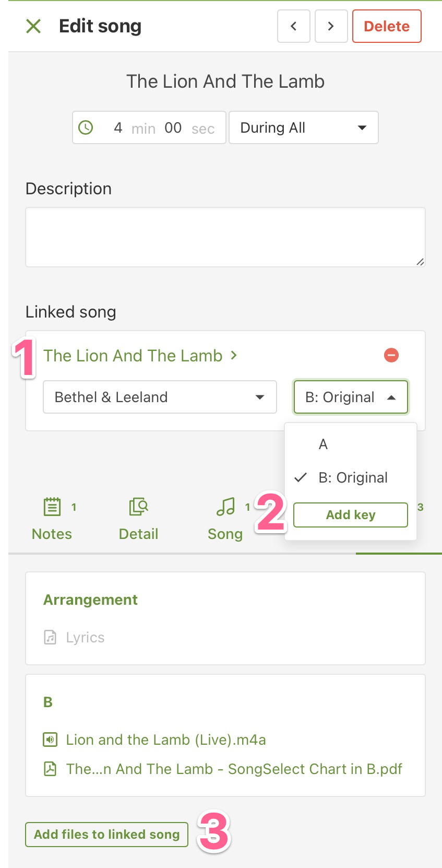Switch to the Detail tab
Image resolution: width=442 pixels, height=868 pixels.
point(139,518)
